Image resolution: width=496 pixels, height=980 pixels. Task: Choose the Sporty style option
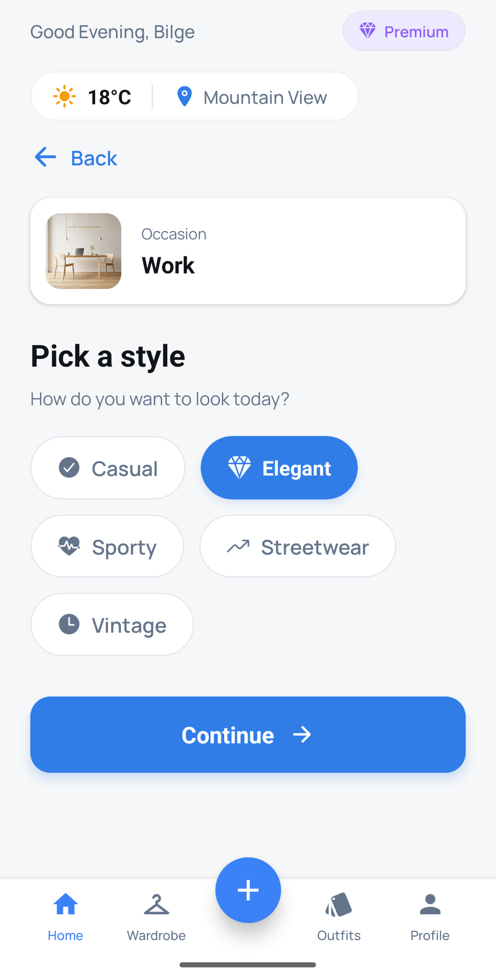click(x=107, y=546)
